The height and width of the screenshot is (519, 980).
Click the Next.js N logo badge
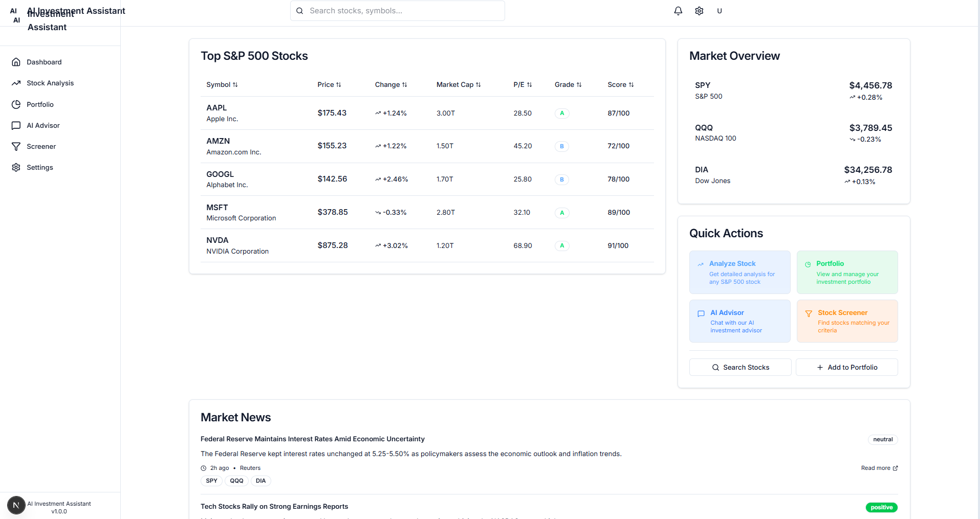tap(16, 505)
